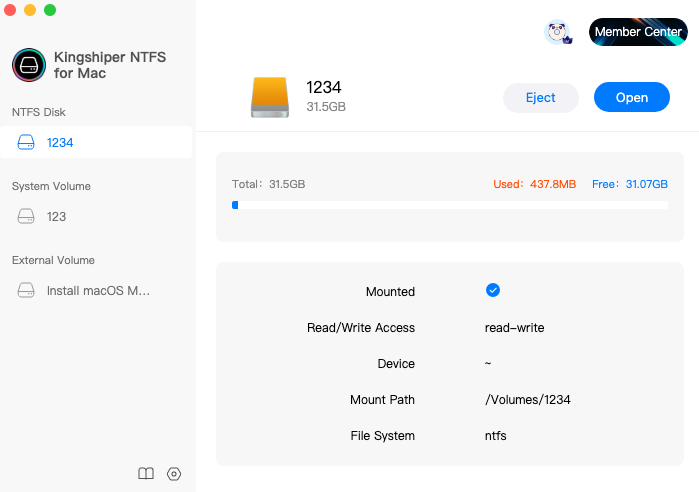This screenshot has width=699, height=492.
Task: Click the System Volume section heading
Action: 51,186
